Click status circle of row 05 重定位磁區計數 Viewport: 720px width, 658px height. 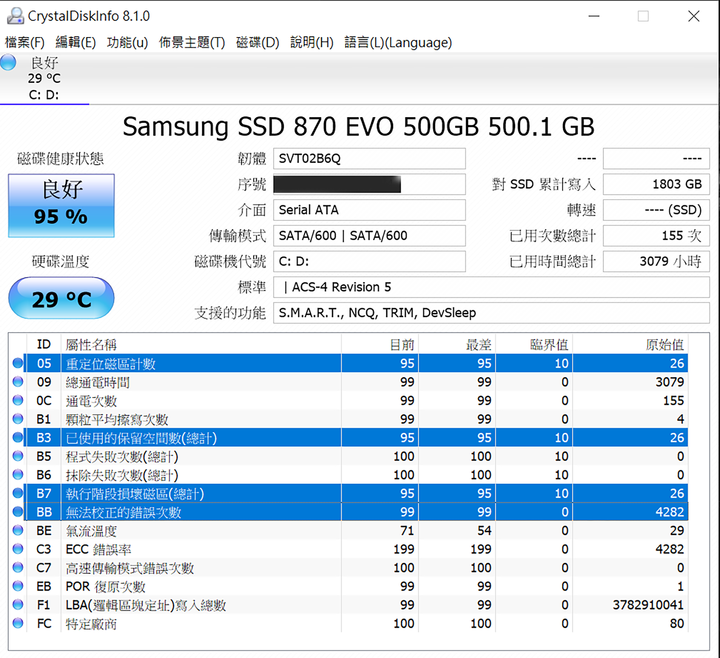18,363
